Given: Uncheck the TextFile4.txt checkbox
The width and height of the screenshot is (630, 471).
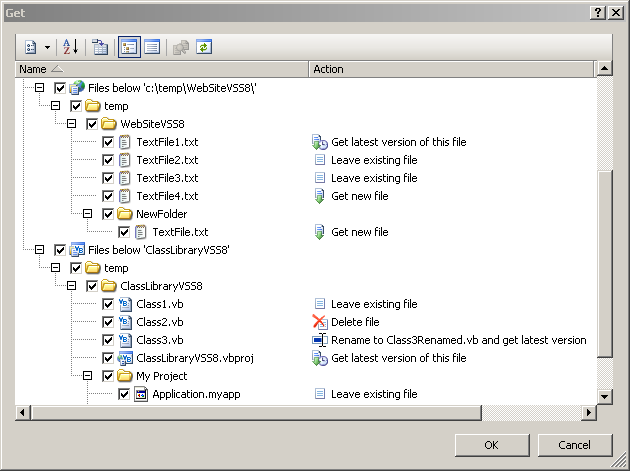Looking at the screenshot, I should pyautogui.click(x=108, y=196).
